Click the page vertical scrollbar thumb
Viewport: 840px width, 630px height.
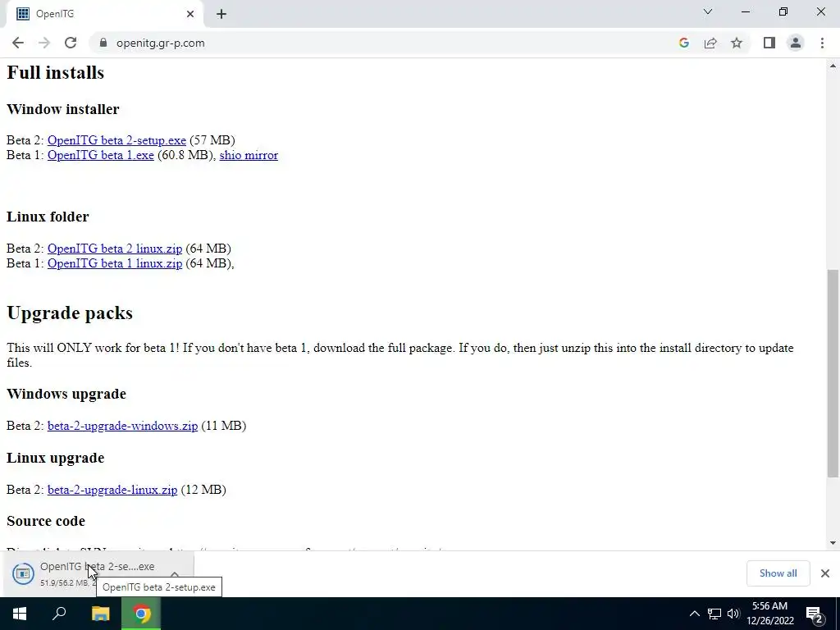833,373
